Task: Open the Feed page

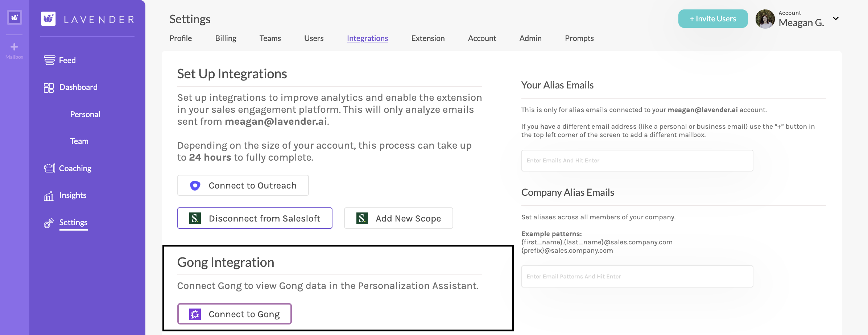Action: 67,60
